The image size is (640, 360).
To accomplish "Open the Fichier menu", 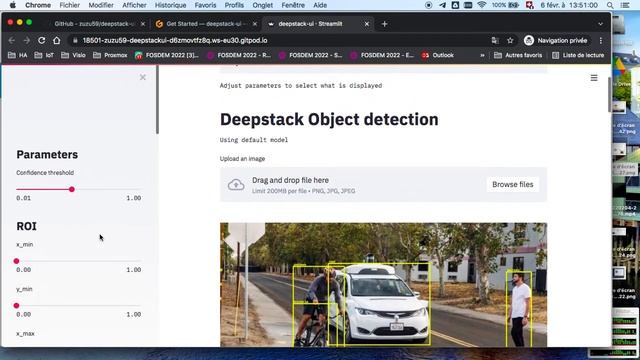I will [x=69, y=5].
